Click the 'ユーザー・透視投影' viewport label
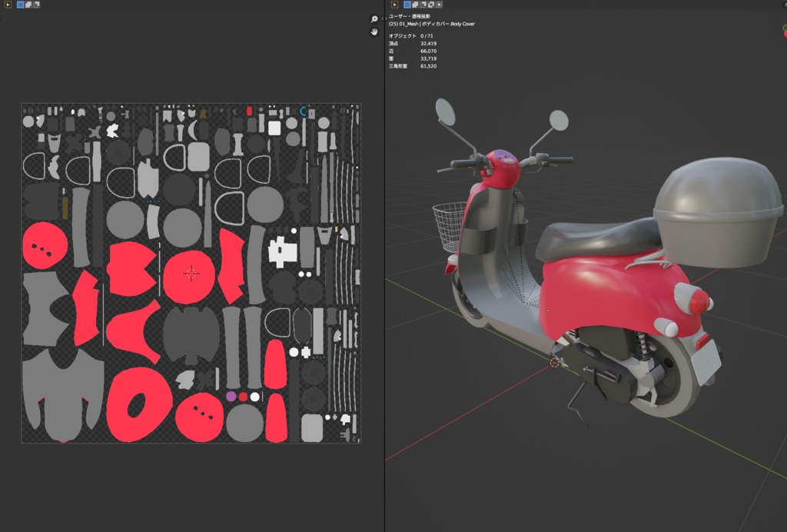The image size is (787, 532). click(x=409, y=17)
